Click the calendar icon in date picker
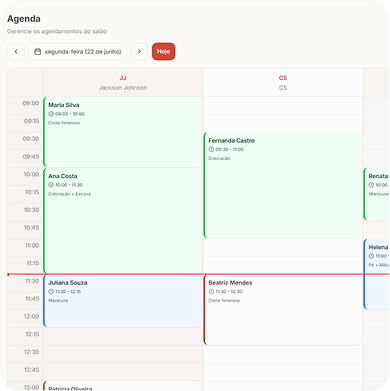 tap(38, 51)
